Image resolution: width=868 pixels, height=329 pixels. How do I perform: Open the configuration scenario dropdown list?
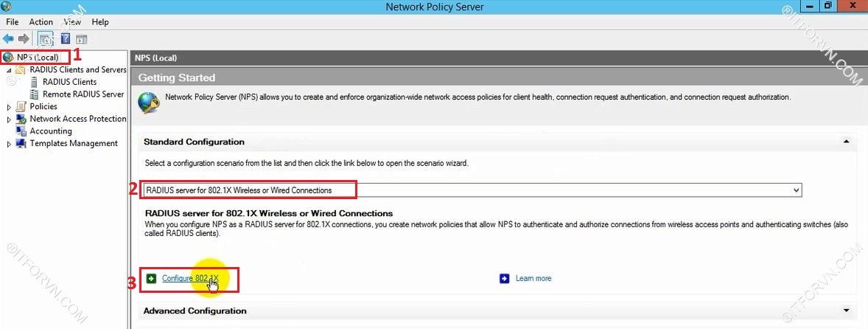coord(795,190)
